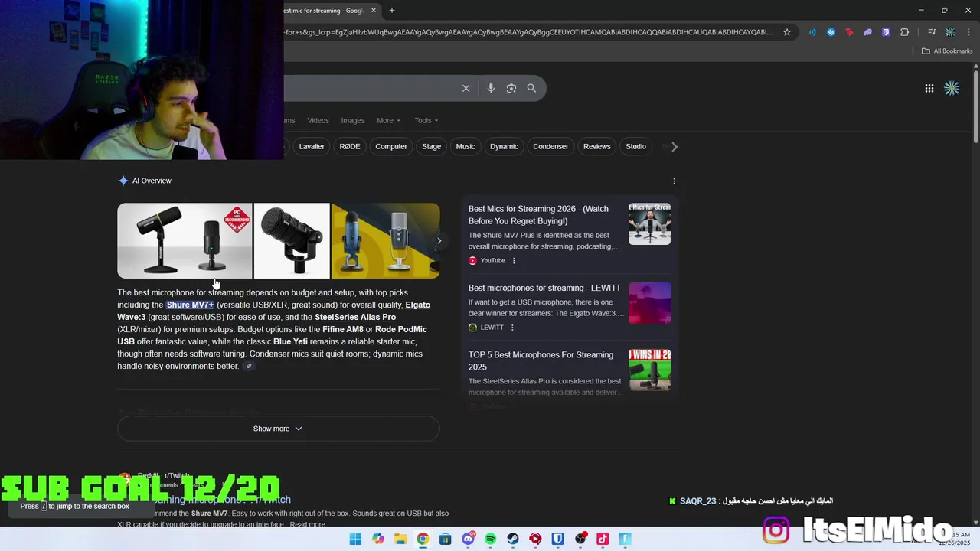The height and width of the screenshot is (551, 980).
Task: Open TikTok from the taskbar
Action: 603,539
